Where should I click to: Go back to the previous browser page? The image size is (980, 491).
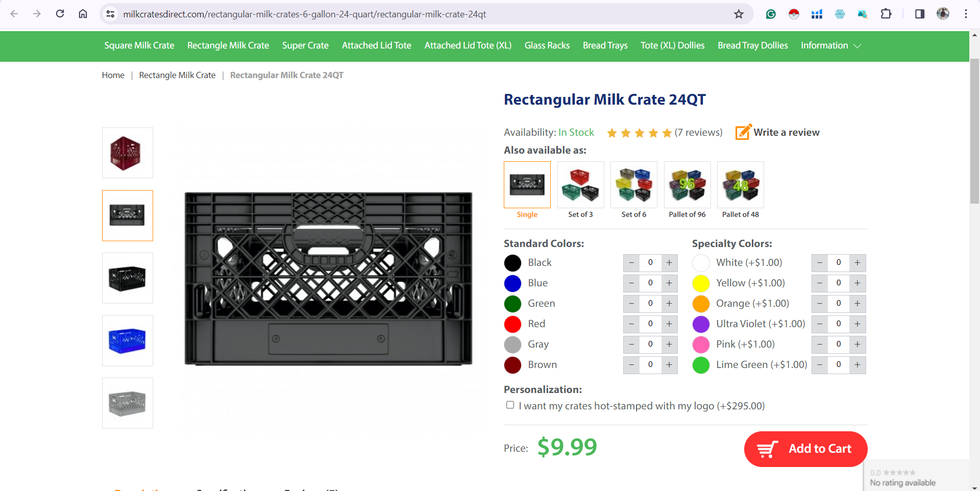(x=14, y=14)
